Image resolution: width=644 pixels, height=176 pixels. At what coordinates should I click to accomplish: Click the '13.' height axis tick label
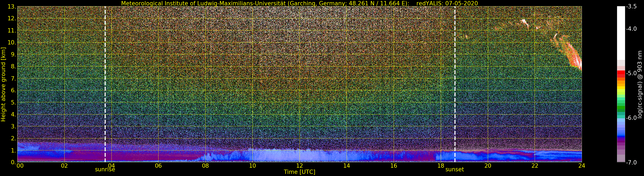coord(12,6)
